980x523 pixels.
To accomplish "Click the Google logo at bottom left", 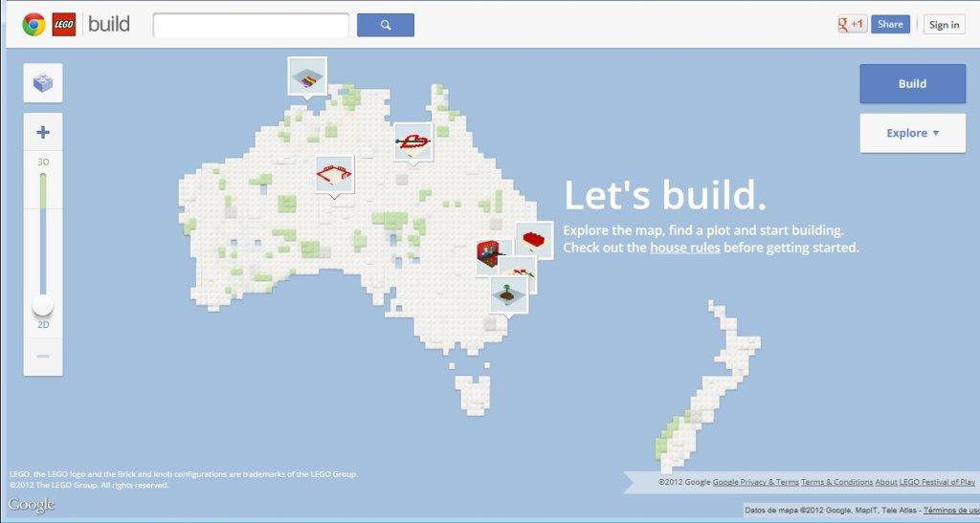I will [x=32, y=504].
